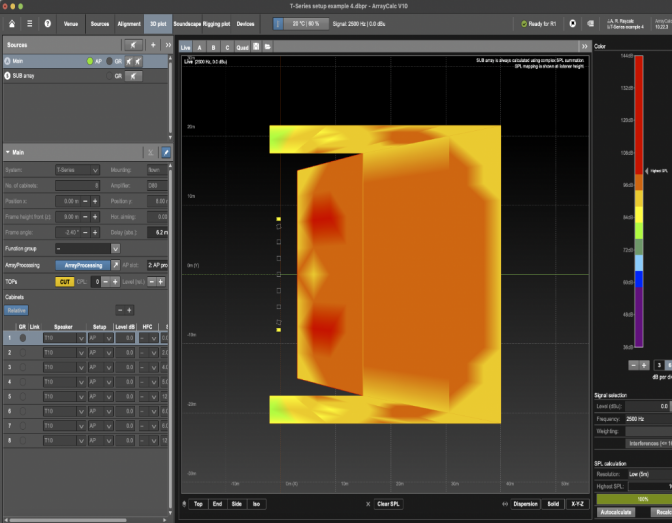Click the edit pencil icon in Main panel
The image size is (672, 523).
point(166,152)
